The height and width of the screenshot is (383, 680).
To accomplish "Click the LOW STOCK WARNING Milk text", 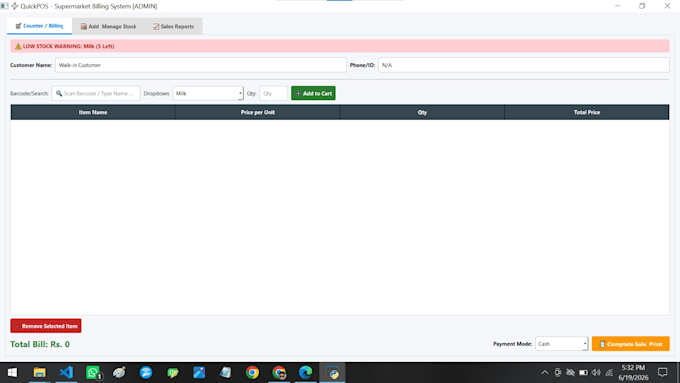I will (x=69, y=46).
